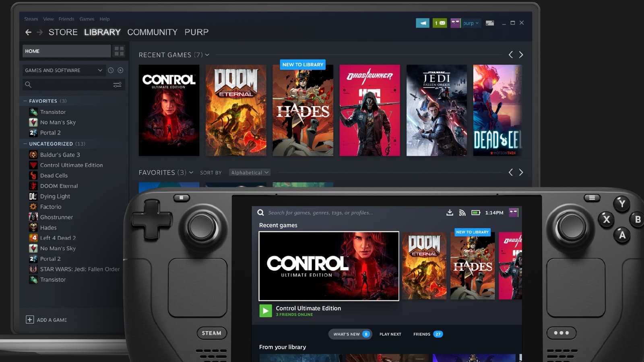The width and height of the screenshot is (644, 362).
Task: Click the Home button in the sidebar
Action: pyautogui.click(x=66, y=51)
